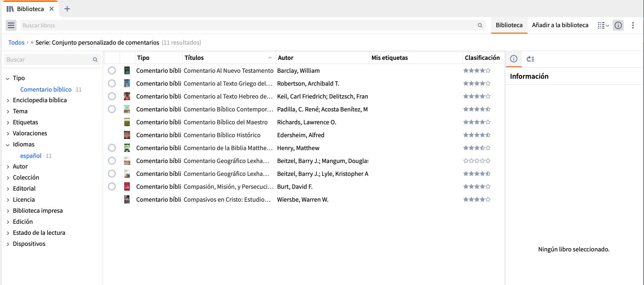Expand Enciclopedia bíblica facet
This screenshot has height=285, width=644.
(8, 100)
